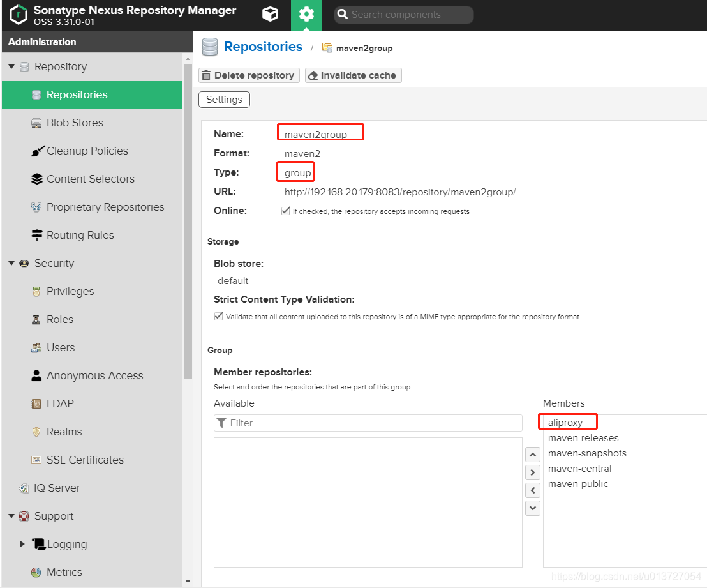Open Cleanup Policies menu item
The width and height of the screenshot is (707, 588).
click(x=92, y=151)
